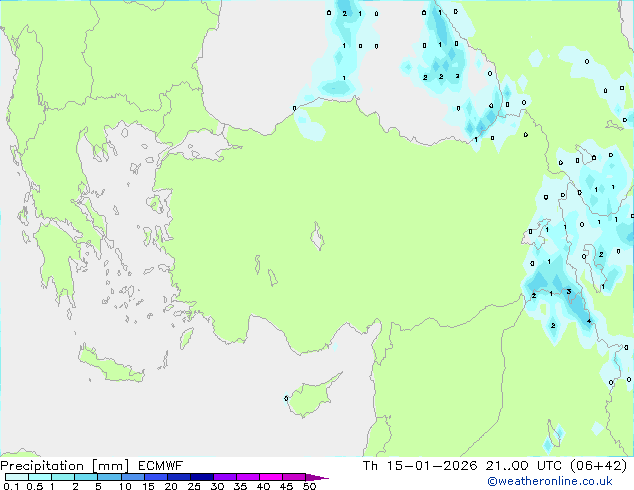The image size is (634, 490).
Task: Pick the 2–5 mm legend swatch
Action: click(86, 477)
